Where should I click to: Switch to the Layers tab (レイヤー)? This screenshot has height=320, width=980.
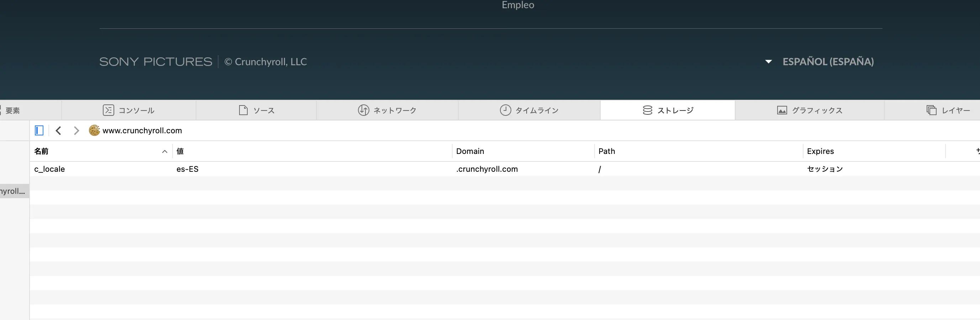(x=948, y=110)
